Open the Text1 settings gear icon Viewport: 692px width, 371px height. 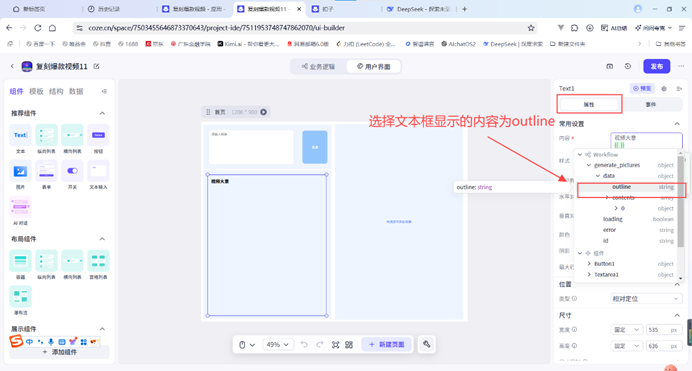point(664,89)
